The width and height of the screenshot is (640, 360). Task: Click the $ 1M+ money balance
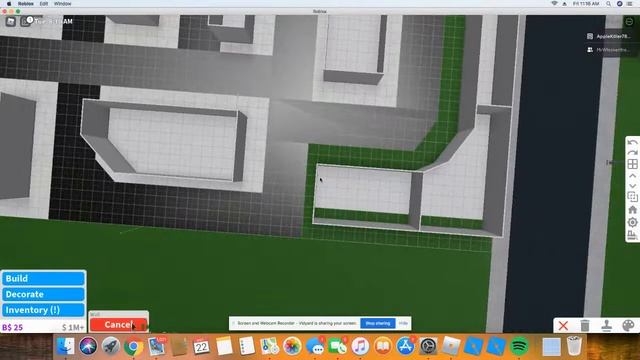(73, 327)
